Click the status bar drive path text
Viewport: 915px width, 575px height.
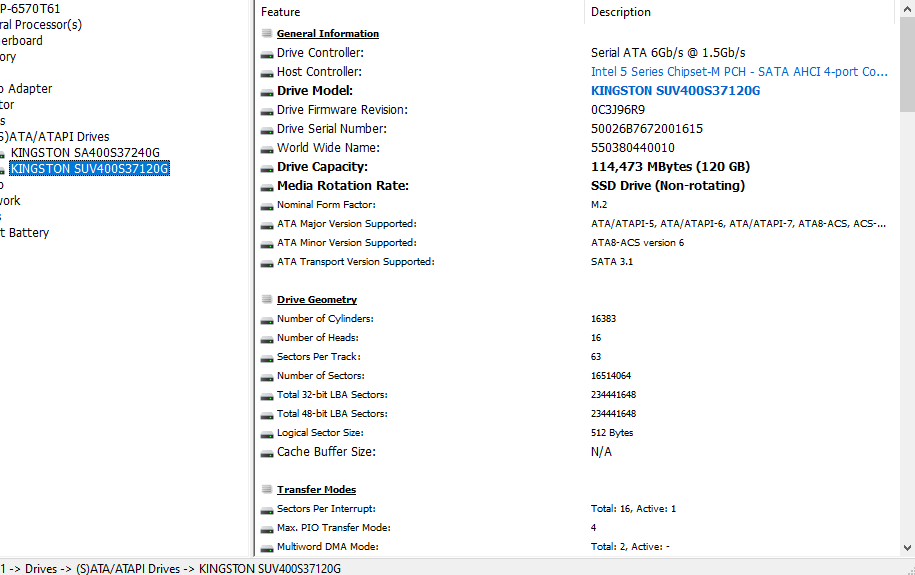coord(170,569)
